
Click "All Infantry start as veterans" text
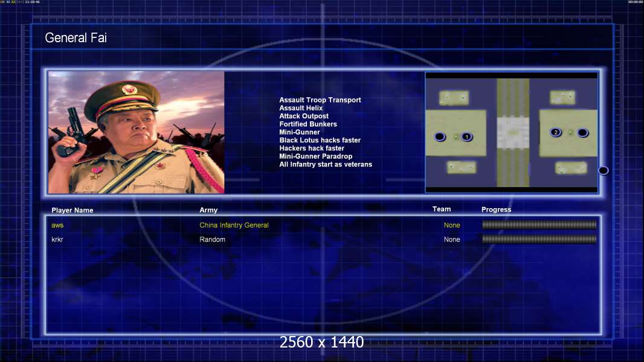326,164
